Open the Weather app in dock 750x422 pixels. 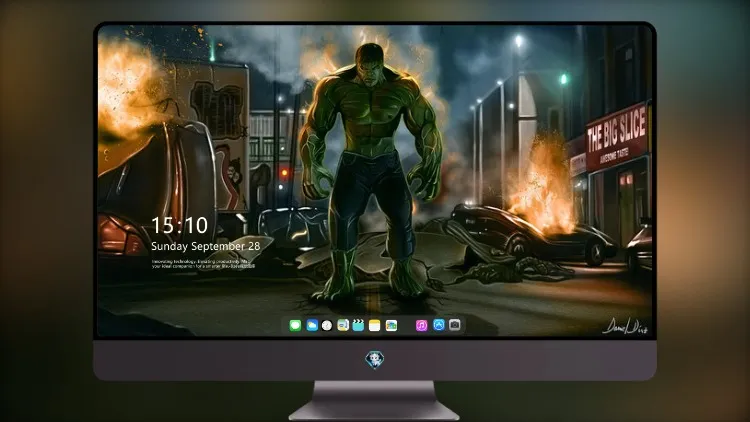click(312, 326)
